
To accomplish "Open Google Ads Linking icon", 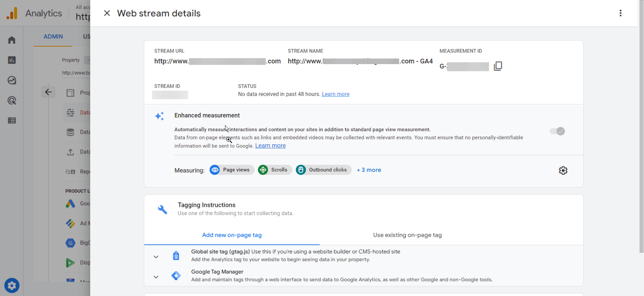I will click(70, 204).
